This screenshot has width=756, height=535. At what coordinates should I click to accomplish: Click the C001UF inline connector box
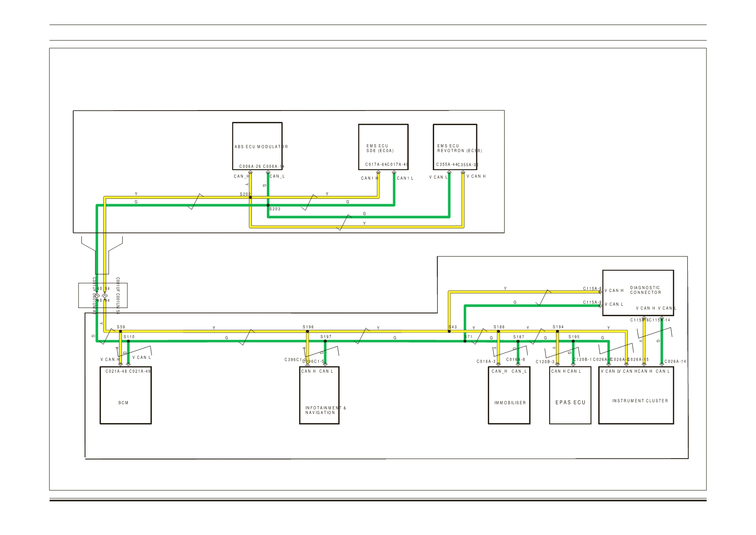[x=103, y=296]
